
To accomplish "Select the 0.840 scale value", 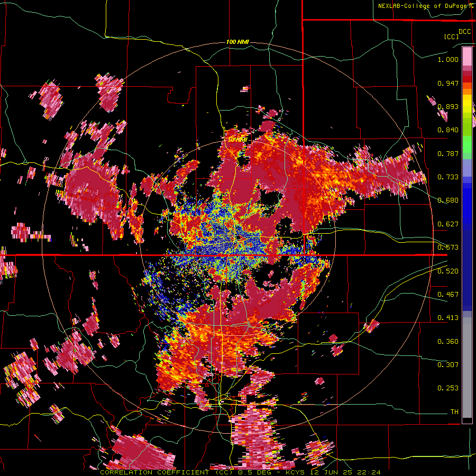I will click(448, 130).
